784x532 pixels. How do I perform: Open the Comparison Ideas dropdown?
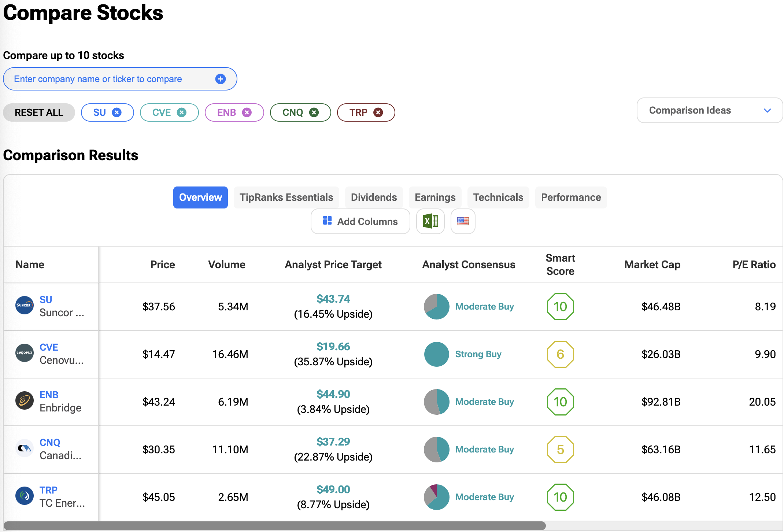pos(710,110)
